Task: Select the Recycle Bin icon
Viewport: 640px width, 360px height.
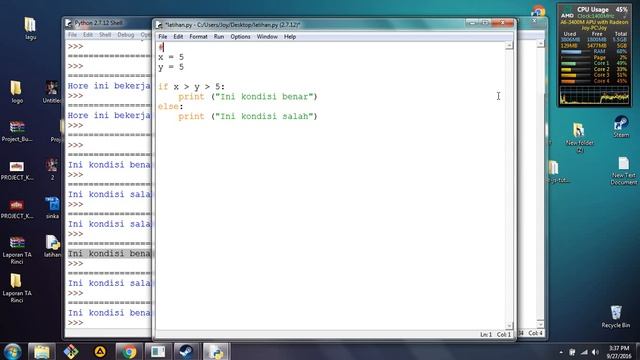Action: [x=616, y=316]
